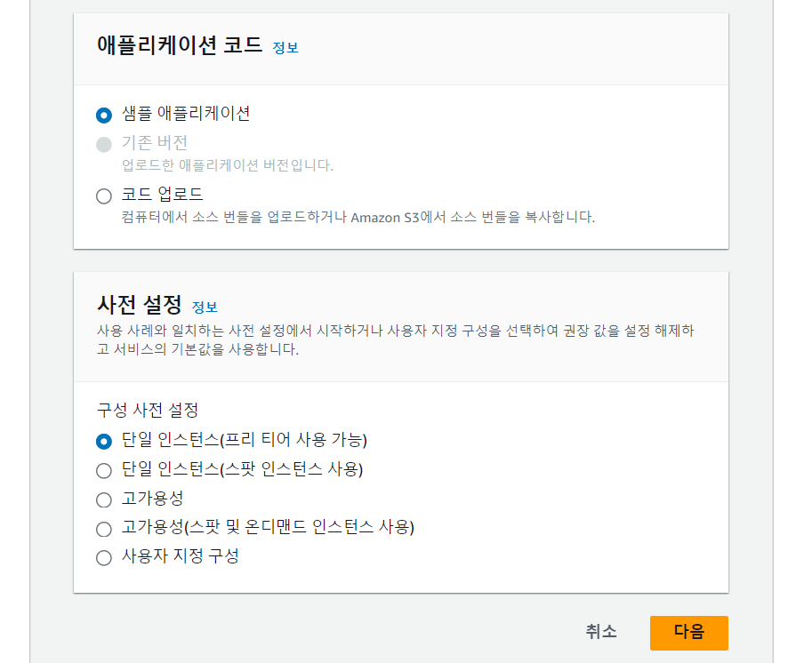Screen dimensions: 812x663
Task: Select the disabled 기존 버전 radio option
Action: pos(104,144)
